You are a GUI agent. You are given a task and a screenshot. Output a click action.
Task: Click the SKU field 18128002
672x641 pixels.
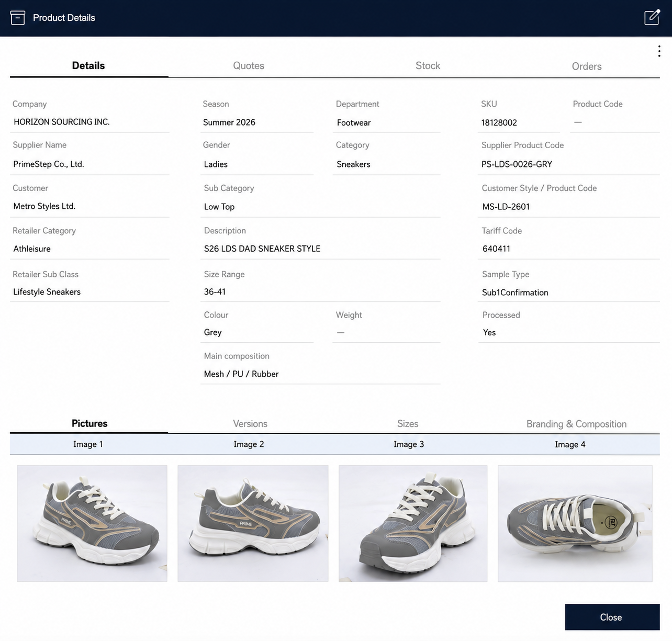pos(519,122)
